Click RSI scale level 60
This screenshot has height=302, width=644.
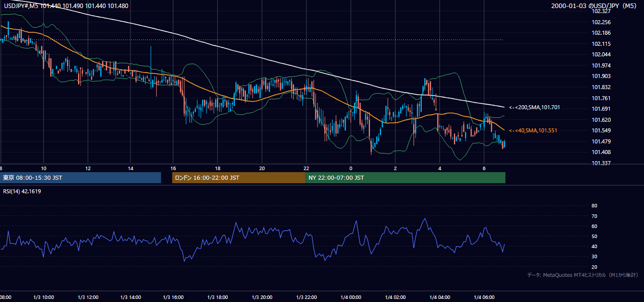tap(594, 226)
